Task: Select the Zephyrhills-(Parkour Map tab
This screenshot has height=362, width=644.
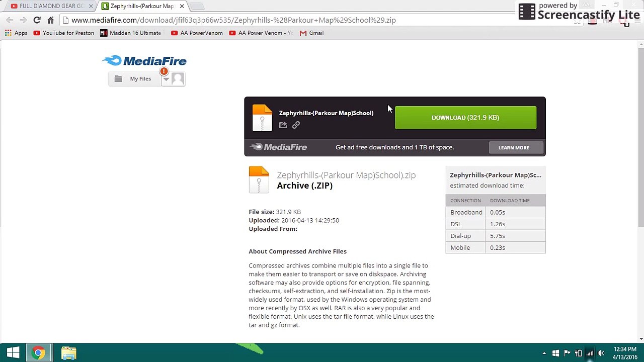Action: 142,6
